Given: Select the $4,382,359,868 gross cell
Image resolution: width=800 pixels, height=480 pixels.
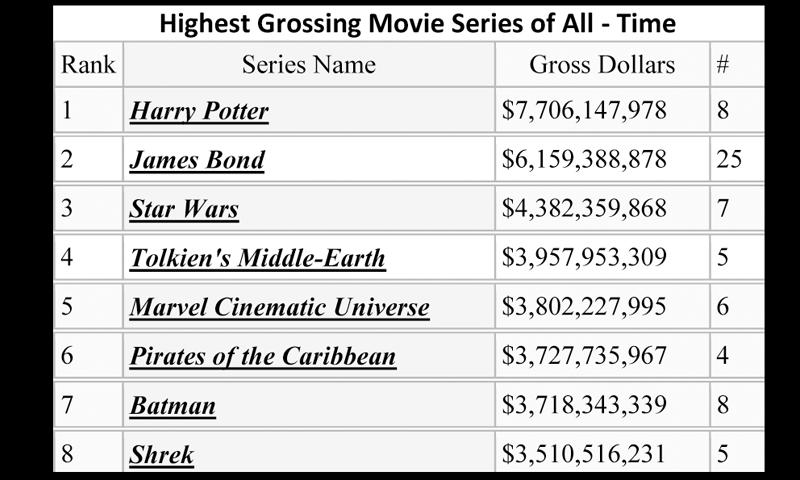Looking at the screenshot, I should pos(602,208).
